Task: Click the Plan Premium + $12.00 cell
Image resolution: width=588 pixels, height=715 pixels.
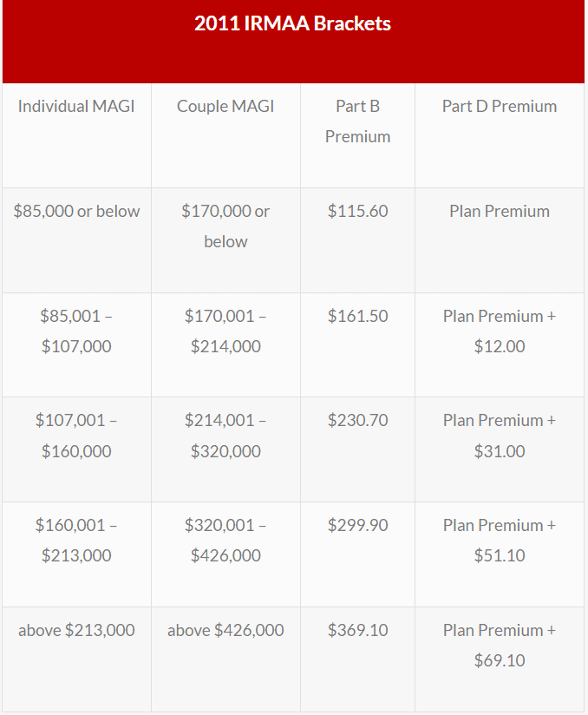Action: (500, 331)
